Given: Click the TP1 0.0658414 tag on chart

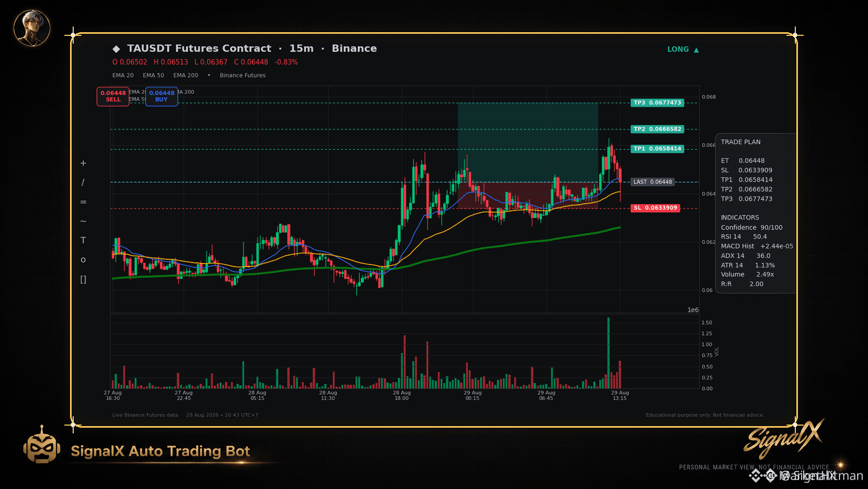Looking at the screenshot, I should [657, 149].
